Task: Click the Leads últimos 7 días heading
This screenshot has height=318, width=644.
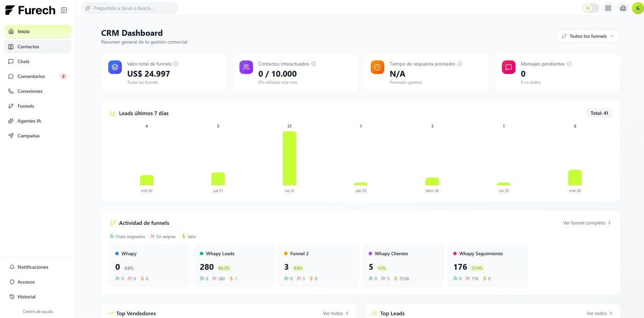Action: point(144,113)
